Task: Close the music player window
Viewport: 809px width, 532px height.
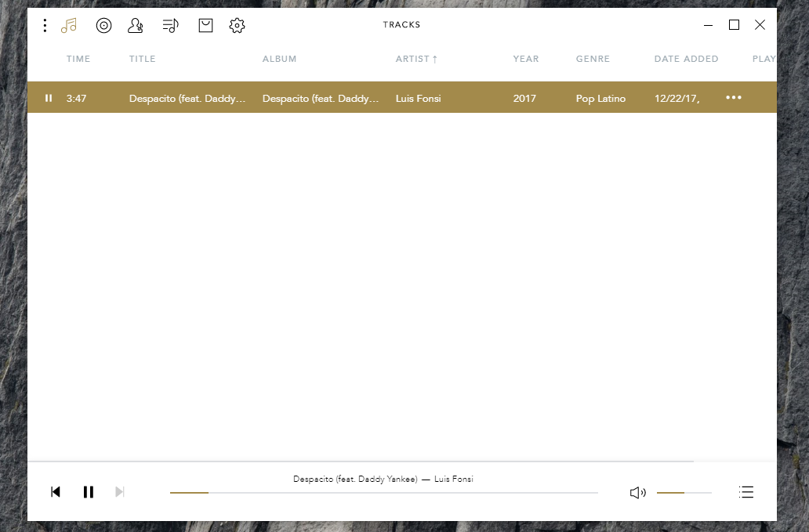Action: point(760,25)
